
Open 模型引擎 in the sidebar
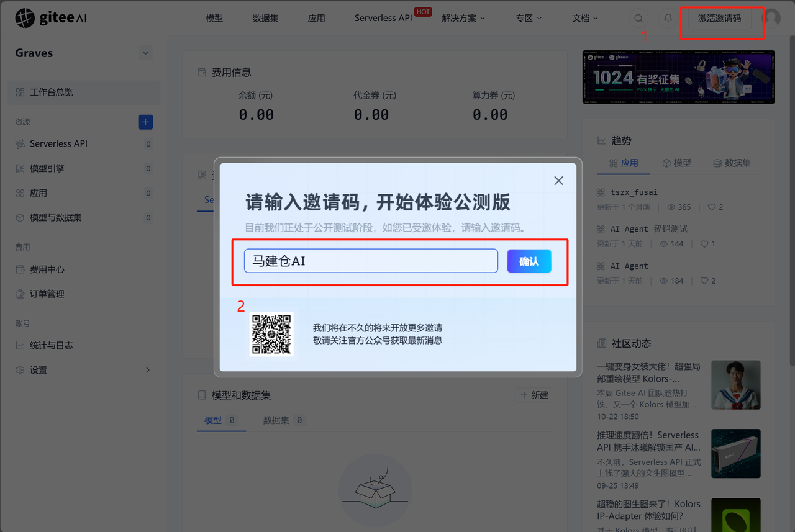click(84, 168)
